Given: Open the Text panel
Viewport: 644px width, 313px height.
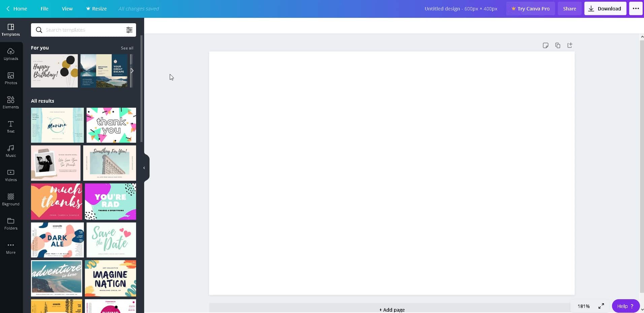Looking at the screenshot, I should click(11, 127).
